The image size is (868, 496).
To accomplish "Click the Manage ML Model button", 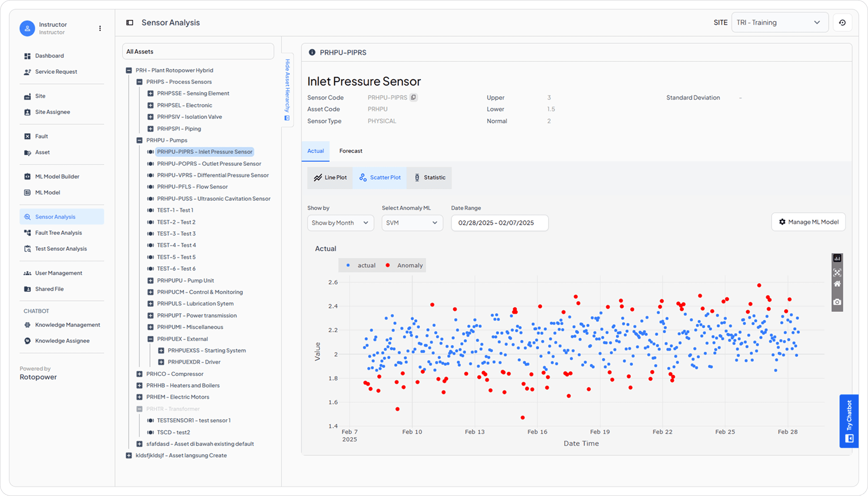I will 808,222.
